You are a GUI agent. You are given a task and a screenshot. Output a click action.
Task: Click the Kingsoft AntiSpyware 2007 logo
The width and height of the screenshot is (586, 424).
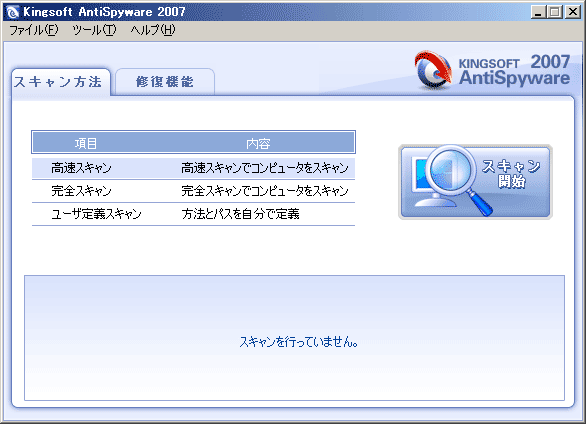(492, 70)
